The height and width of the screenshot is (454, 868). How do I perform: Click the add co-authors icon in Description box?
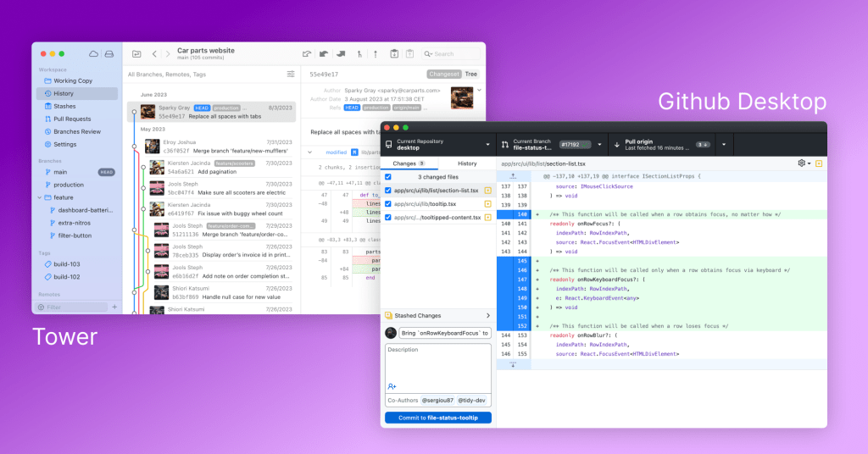[x=392, y=386]
